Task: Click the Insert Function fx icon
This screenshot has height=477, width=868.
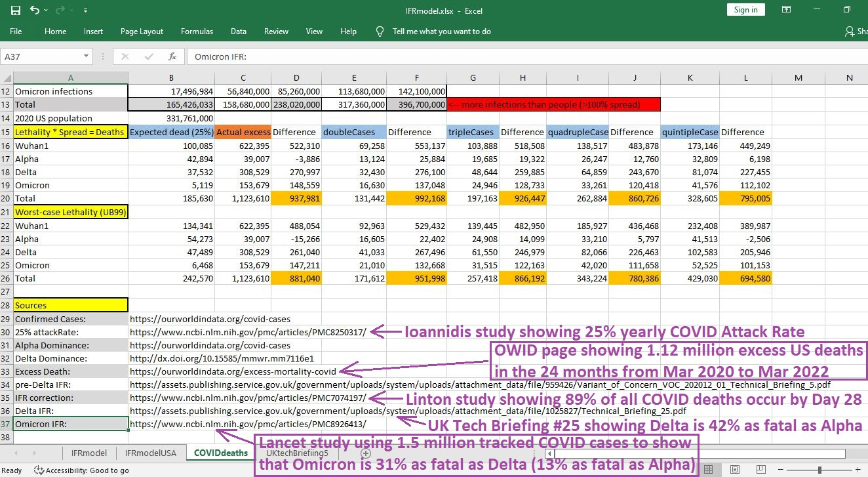Action: tap(172, 57)
